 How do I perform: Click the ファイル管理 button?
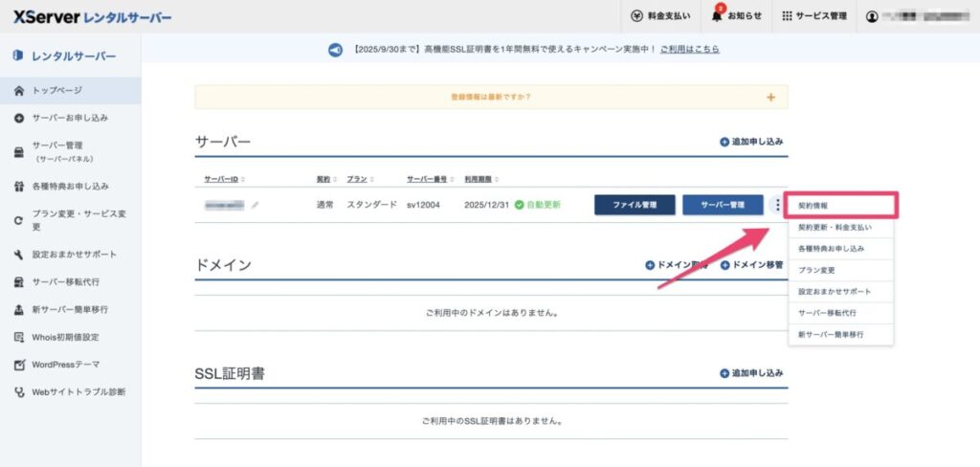[635, 205]
